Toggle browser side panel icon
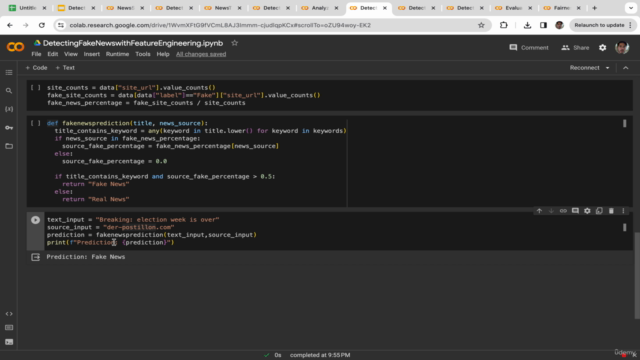The height and width of the screenshot is (360, 640). (543, 25)
